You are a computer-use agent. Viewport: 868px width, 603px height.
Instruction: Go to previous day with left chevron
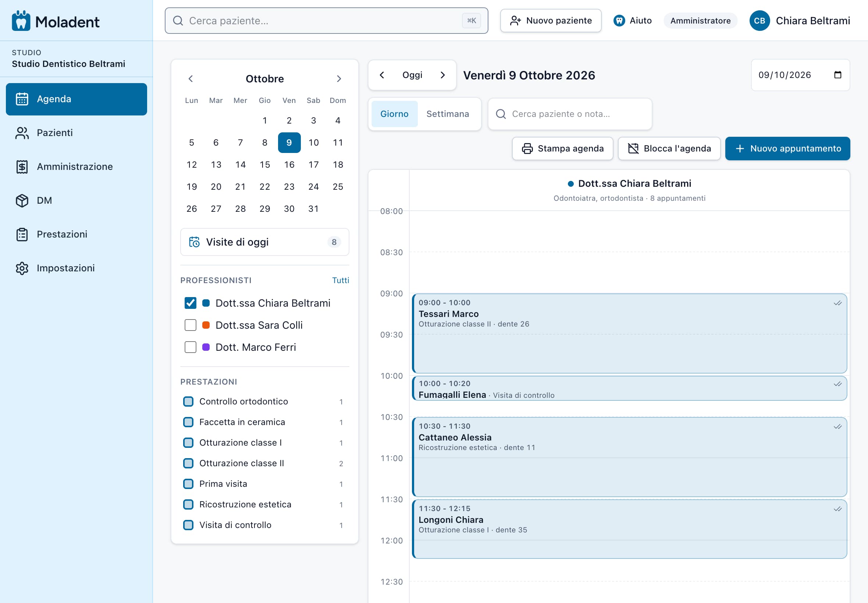point(382,75)
